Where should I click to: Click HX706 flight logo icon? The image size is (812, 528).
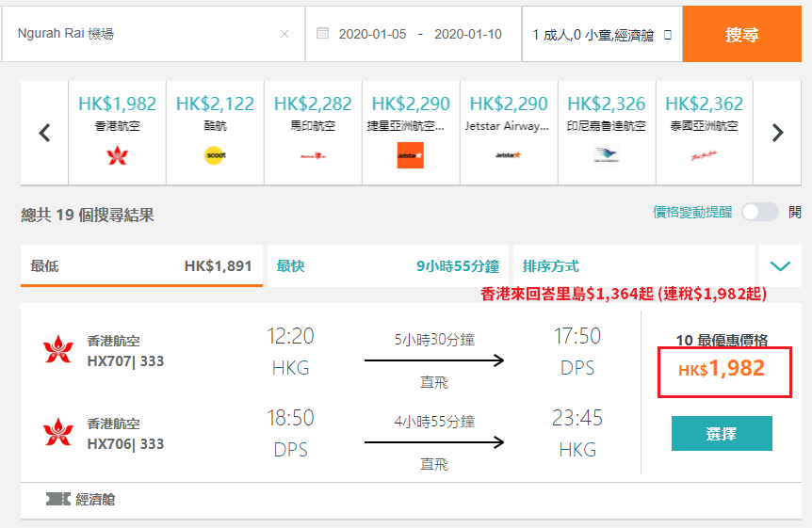[x=58, y=432]
